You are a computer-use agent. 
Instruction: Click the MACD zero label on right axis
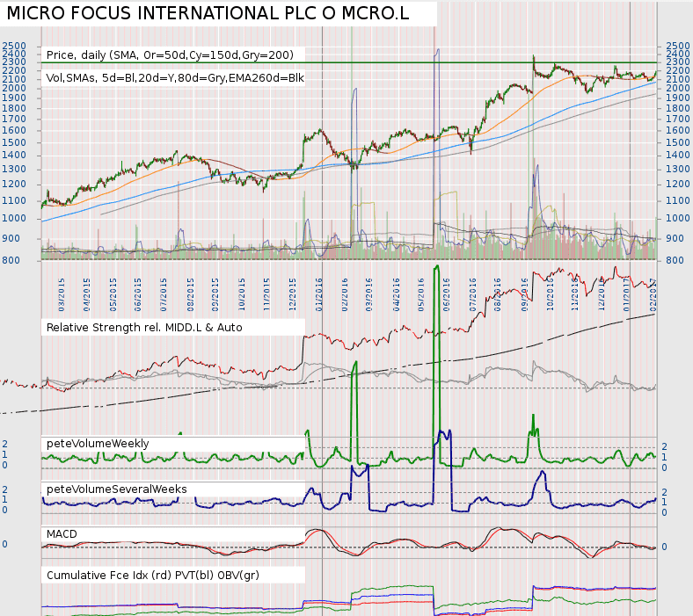tap(664, 547)
